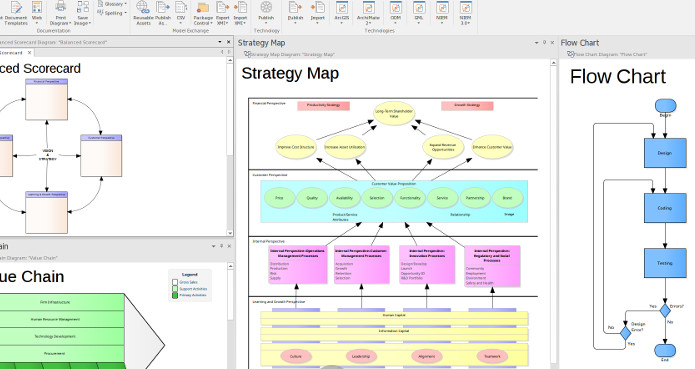
Task: Select the Productivity Strategy red box
Action: click(x=324, y=105)
